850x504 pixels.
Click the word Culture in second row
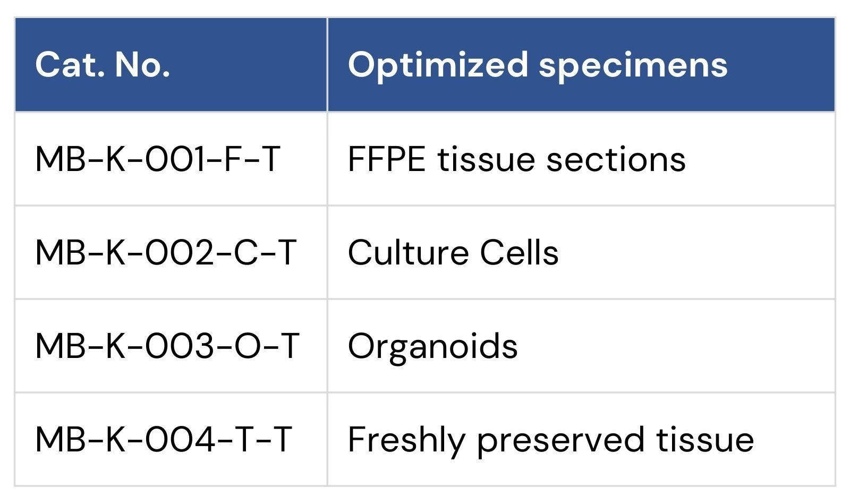(408, 252)
